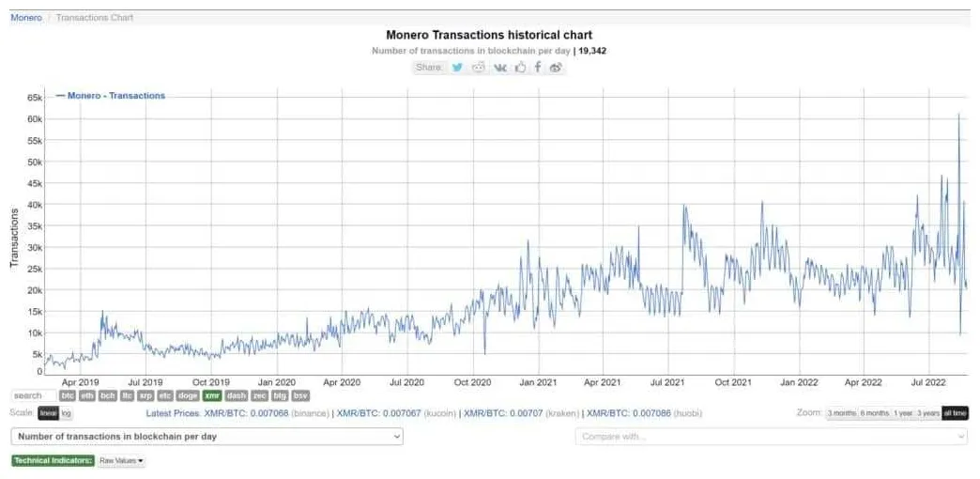The image size is (980, 479).
Task: Set scale to linear
Action: 48,413
